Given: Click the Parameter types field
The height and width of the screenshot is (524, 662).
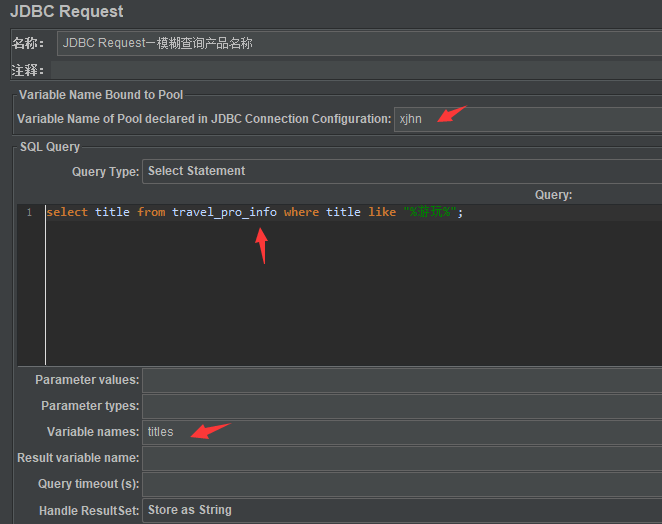Looking at the screenshot, I should coord(402,406).
